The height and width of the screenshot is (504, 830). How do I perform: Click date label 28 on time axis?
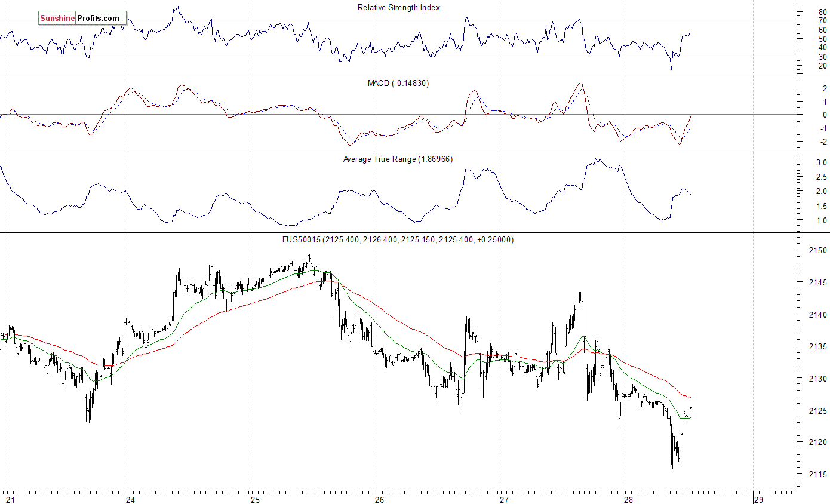(627, 499)
